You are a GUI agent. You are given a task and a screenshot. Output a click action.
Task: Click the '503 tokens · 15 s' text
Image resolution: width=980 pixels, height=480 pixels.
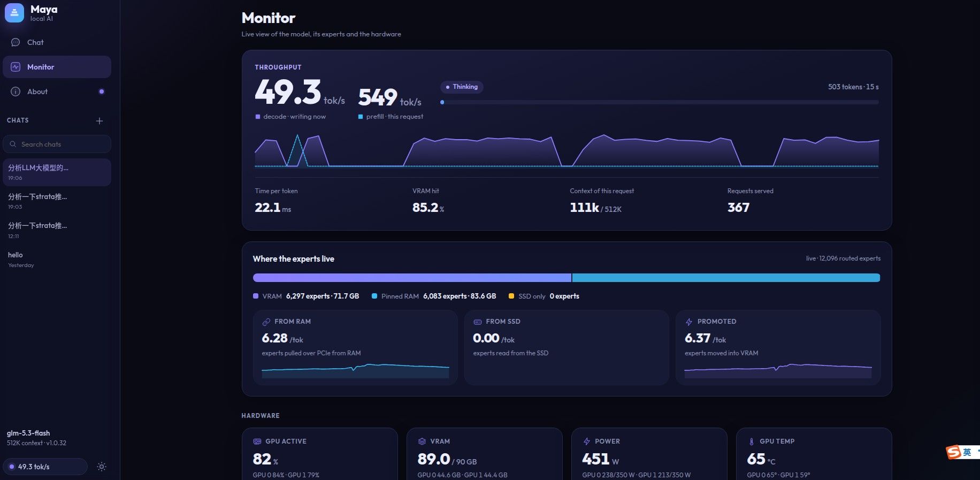[853, 87]
